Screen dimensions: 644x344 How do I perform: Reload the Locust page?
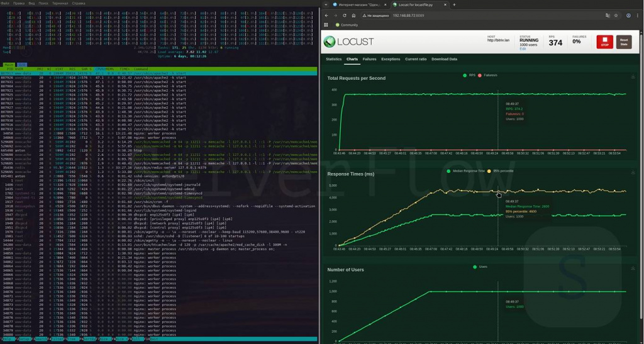(x=345, y=15)
